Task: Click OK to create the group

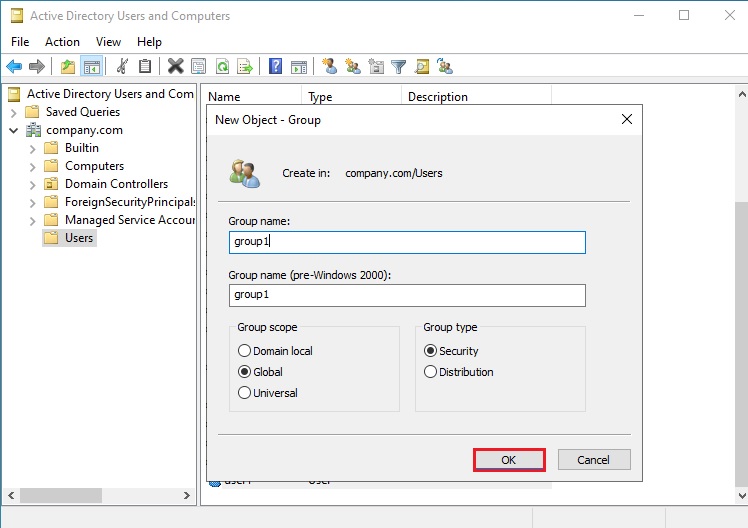Action: coord(509,460)
